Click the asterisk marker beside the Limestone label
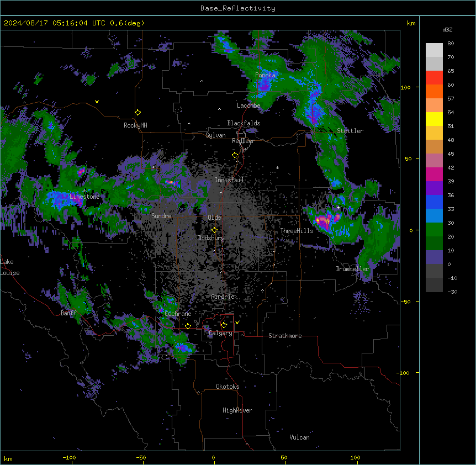 click(x=85, y=191)
